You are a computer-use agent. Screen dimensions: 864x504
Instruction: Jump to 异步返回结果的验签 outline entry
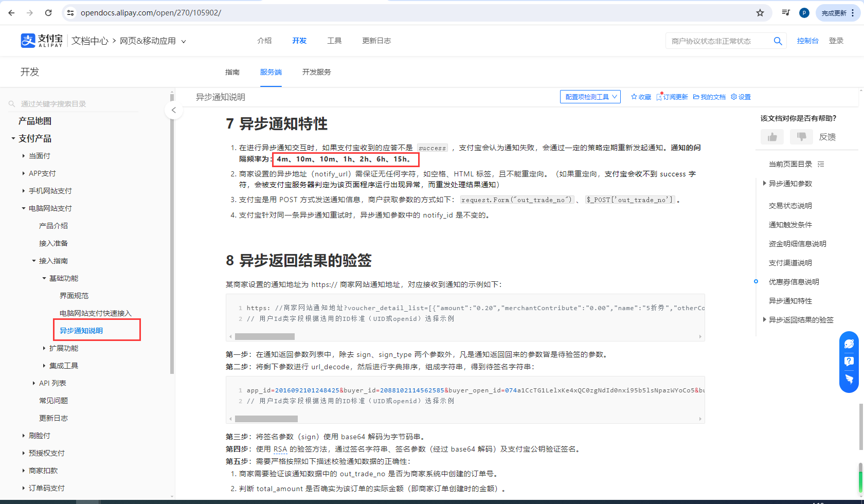(x=801, y=320)
